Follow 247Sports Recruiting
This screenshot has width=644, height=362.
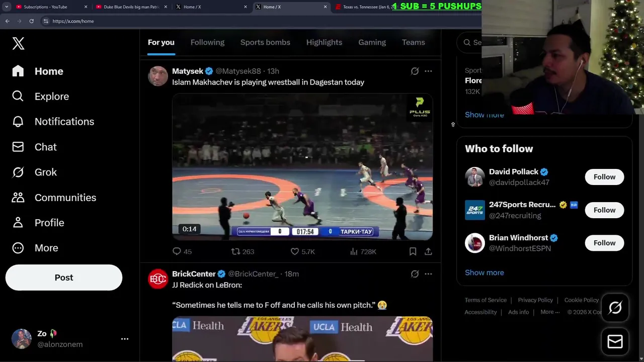(604, 210)
